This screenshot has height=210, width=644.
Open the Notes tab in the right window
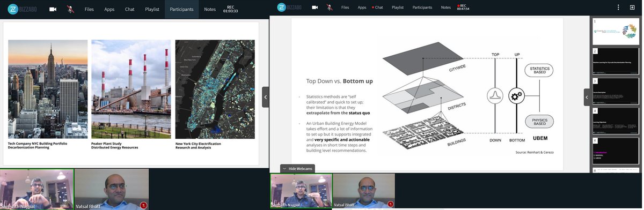pyautogui.click(x=445, y=7)
